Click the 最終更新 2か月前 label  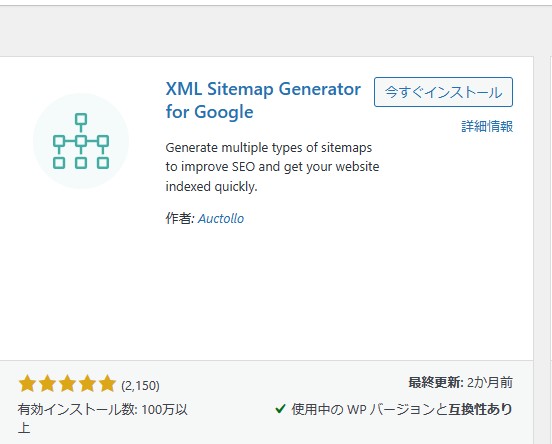pyautogui.click(x=460, y=382)
